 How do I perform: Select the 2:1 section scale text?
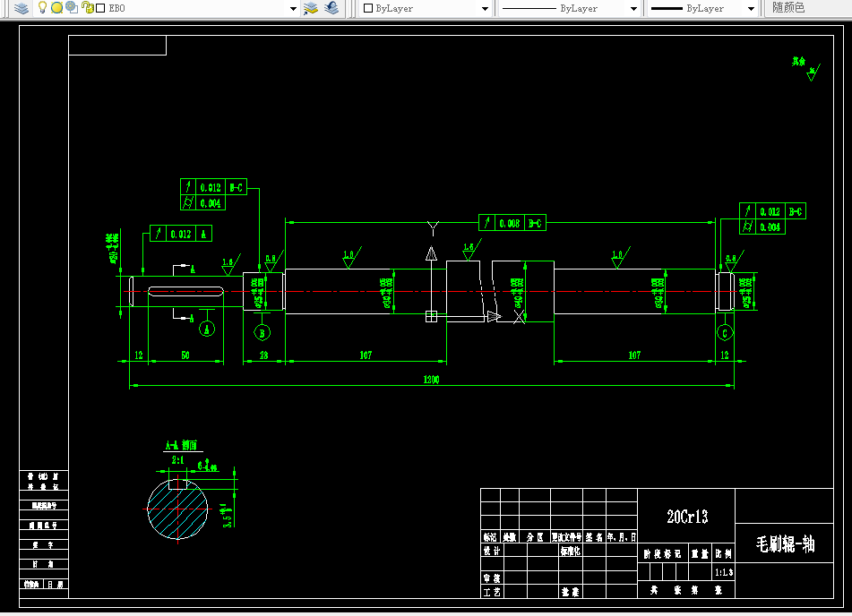click(x=177, y=460)
